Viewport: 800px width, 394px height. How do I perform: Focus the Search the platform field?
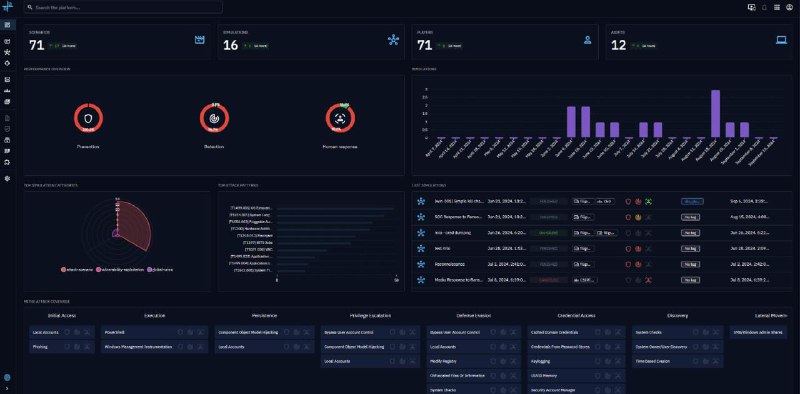[x=123, y=8]
